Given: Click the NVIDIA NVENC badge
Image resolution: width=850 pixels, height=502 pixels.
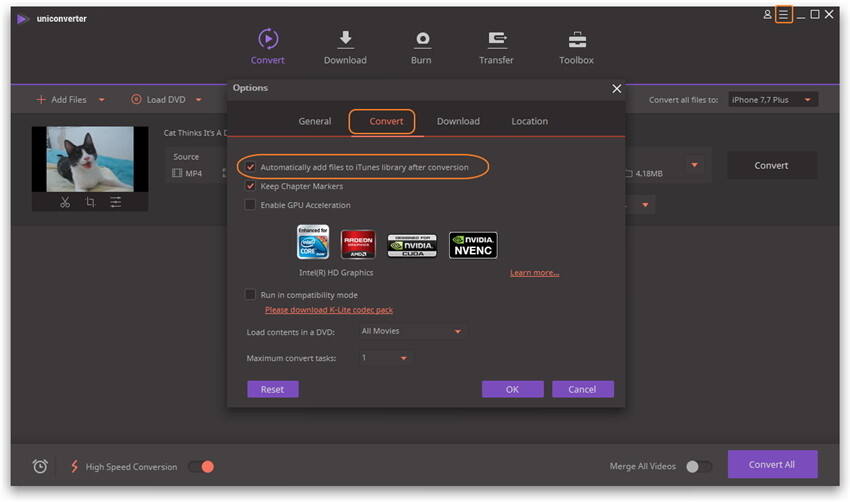Looking at the screenshot, I should 473,245.
